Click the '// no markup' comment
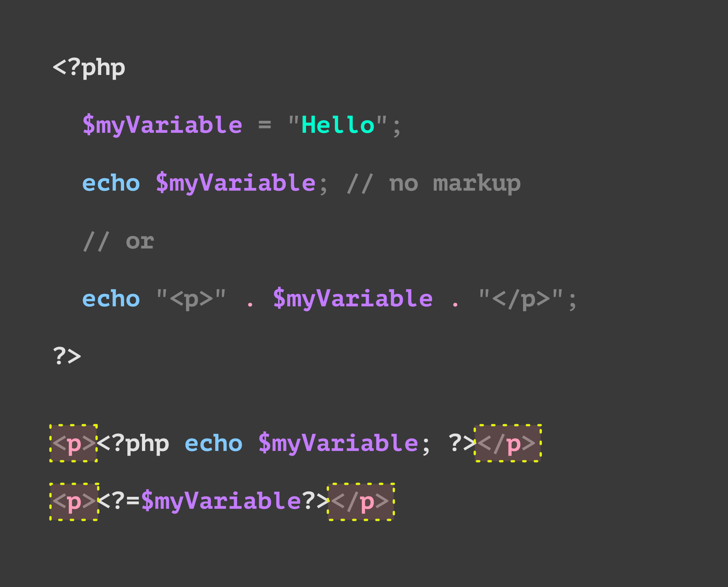Image resolution: width=728 pixels, height=587 pixels. (x=433, y=183)
